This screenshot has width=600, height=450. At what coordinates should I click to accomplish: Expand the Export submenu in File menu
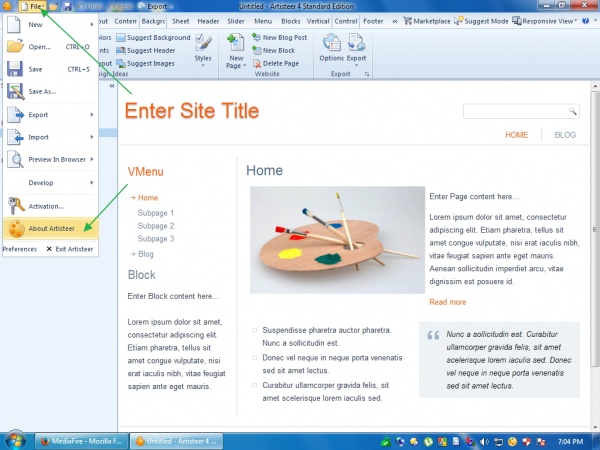(x=51, y=115)
